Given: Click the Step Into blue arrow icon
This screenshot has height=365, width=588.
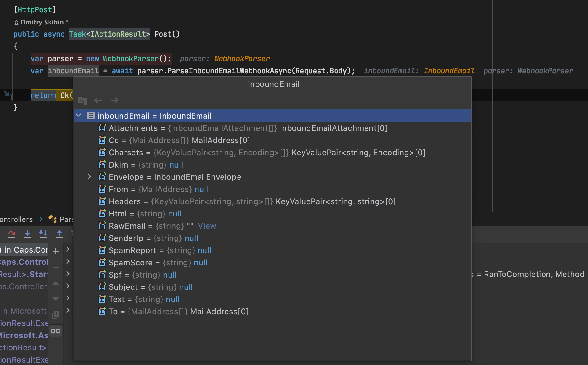Looking at the screenshot, I should pos(27,234).
